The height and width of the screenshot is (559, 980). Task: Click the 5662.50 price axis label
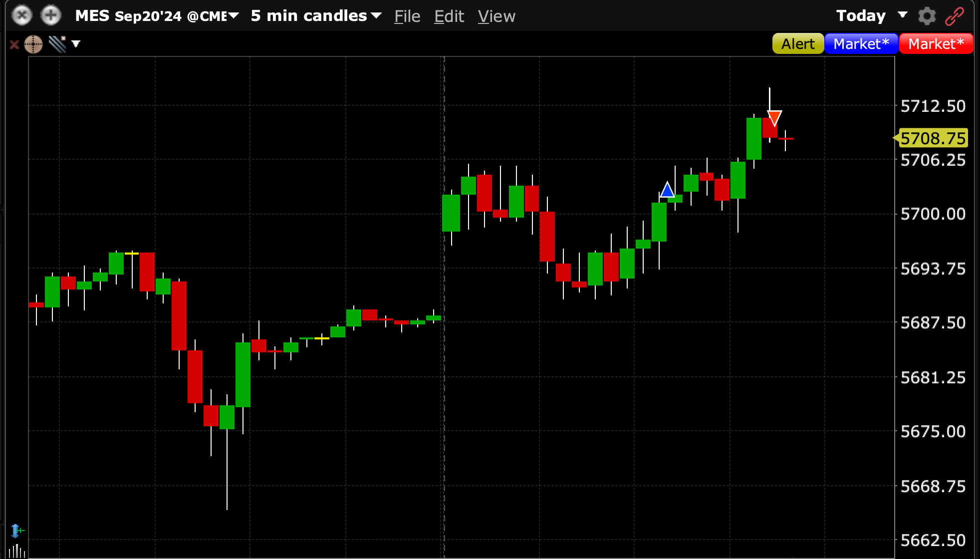click(933, 540)
